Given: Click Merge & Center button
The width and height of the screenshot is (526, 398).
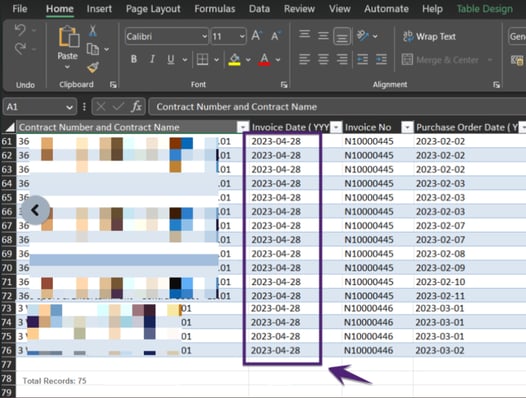Looking at the screenshot, I should 440,60.
